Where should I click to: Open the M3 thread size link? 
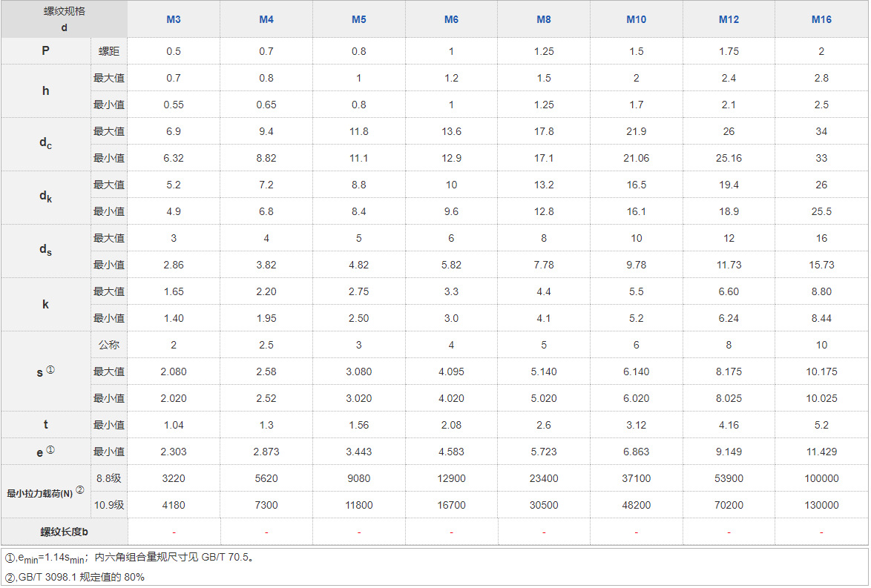[174, 19]
